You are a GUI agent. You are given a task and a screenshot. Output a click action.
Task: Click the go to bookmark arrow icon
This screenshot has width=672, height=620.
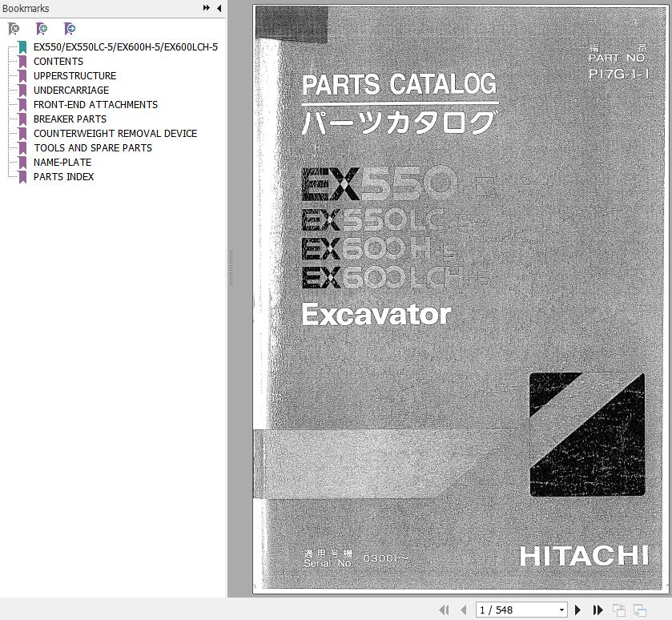pyautogui.click(x=70, y=29)
